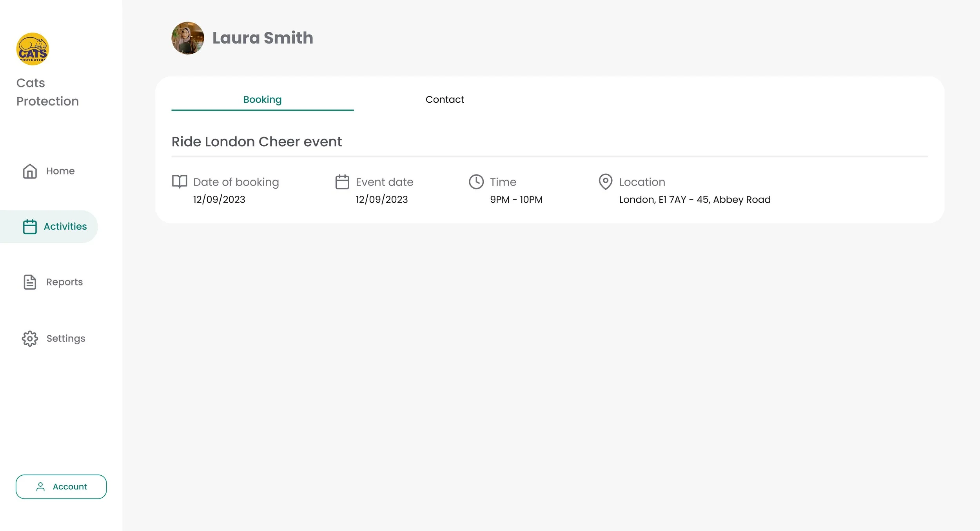980x531 pixels.
Task: Click the Account person icon
Action: [40, 487]
